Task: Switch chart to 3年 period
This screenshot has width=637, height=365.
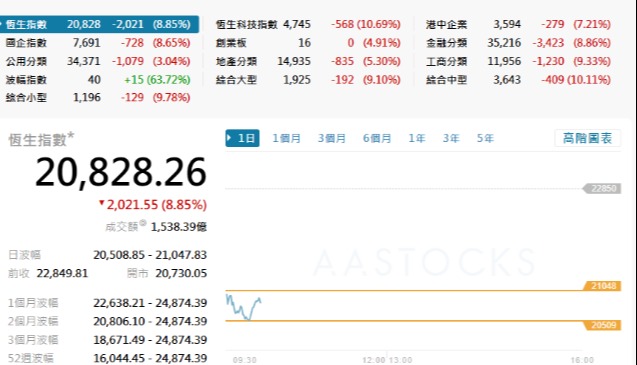Action: coord(451,138)
